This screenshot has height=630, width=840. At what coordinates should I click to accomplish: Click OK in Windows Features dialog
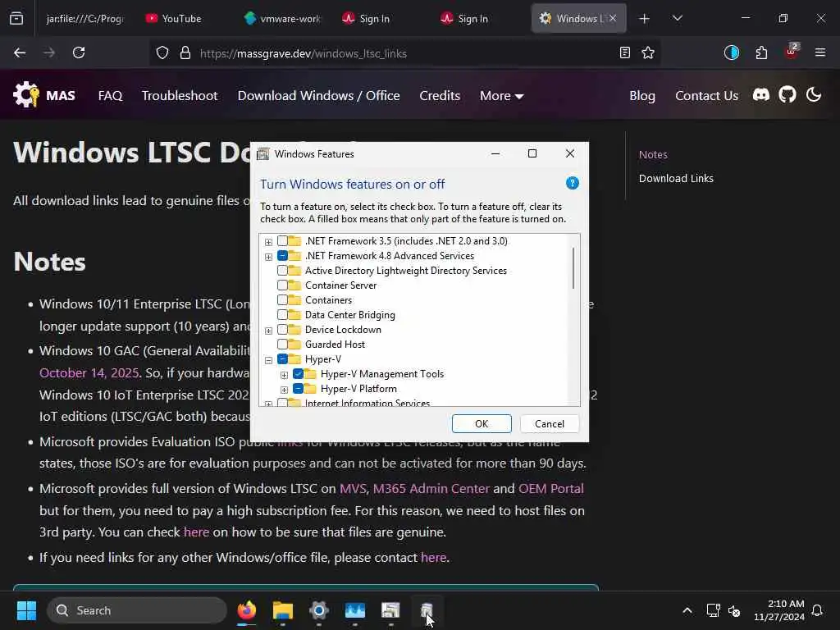pos(481,423)
